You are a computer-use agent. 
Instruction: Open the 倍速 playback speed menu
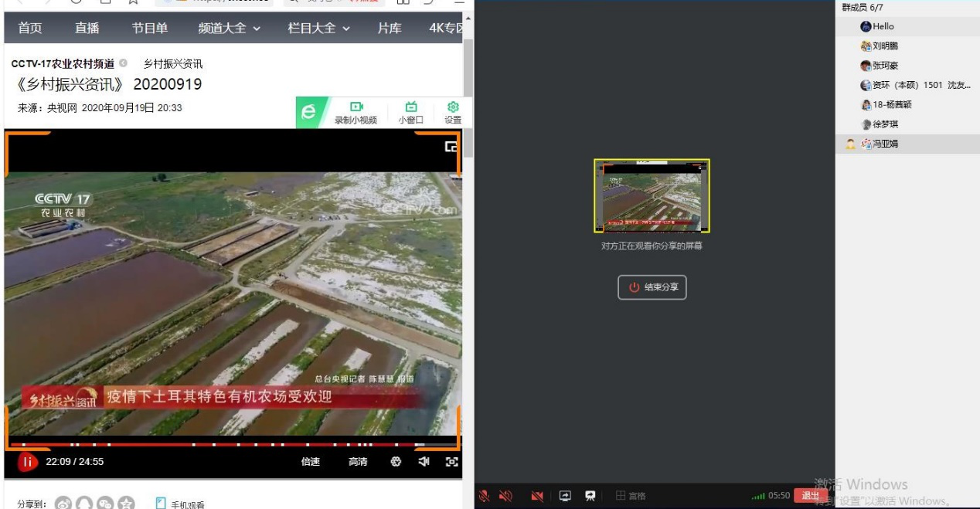coord(310,462)
